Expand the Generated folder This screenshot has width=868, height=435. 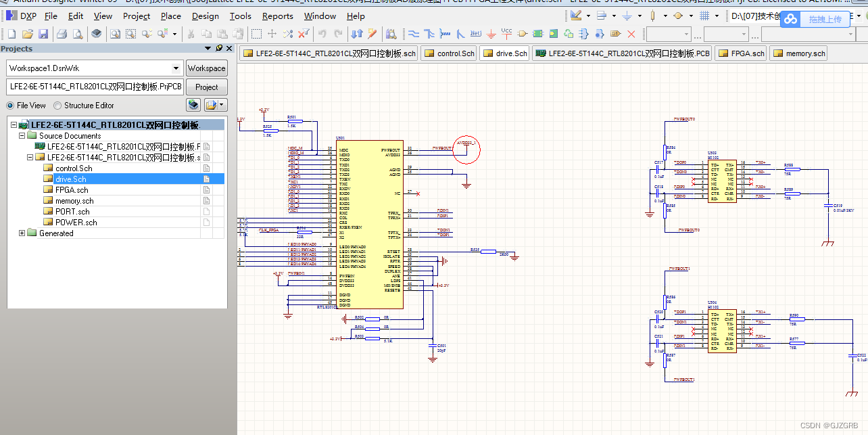pyautogui.click(x=22, y=233)
